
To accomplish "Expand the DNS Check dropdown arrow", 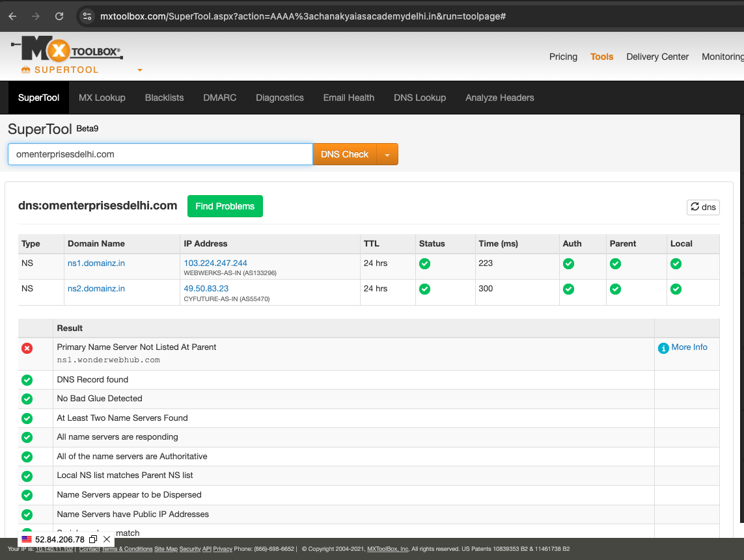I will click(x=387, y=155).
